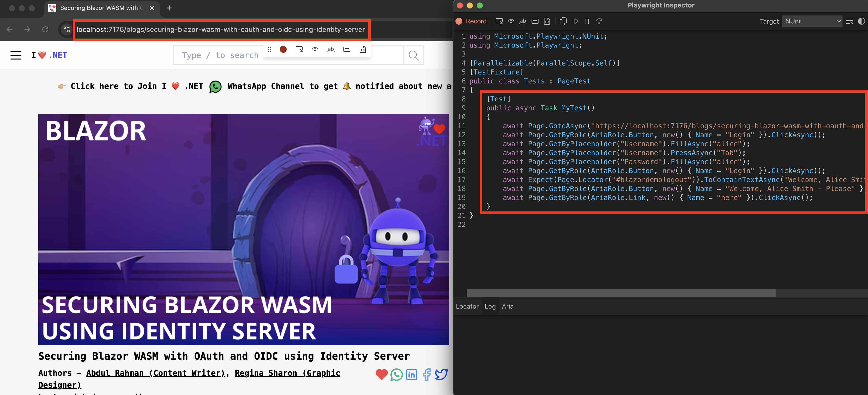Copy generated code in Playwright Inspector
This screenshot has height=395, width=868.
563,21
